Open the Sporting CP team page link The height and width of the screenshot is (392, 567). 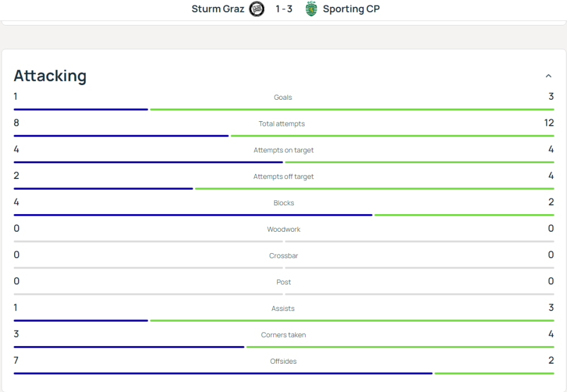tap(350, 9)
